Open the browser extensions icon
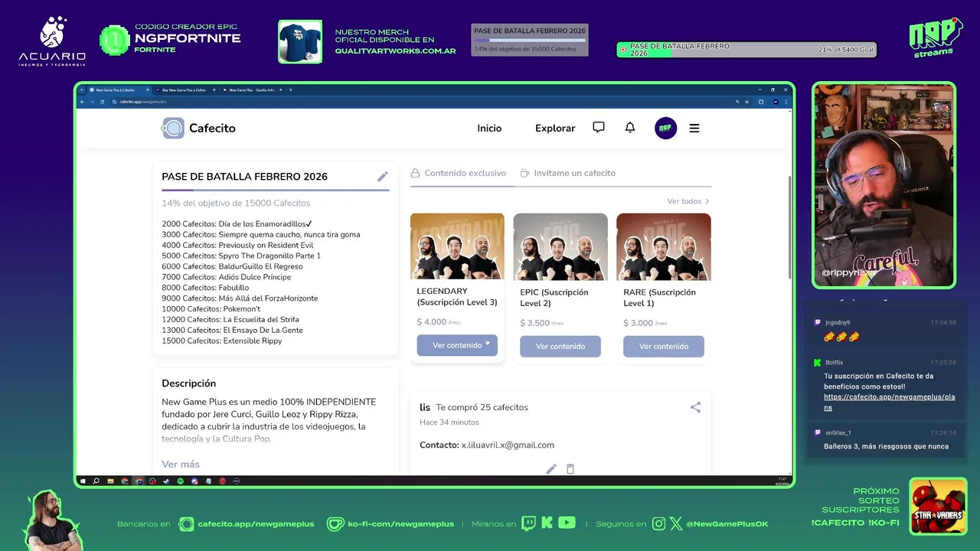This screenshot has width=980, height=551. [x=761, y=102]
